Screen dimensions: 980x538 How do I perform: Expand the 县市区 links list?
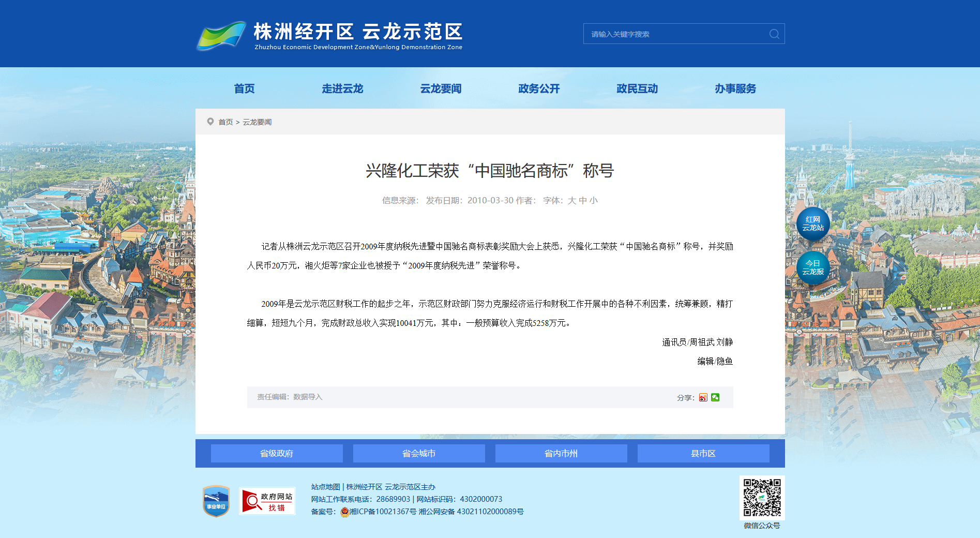(703, 454)
